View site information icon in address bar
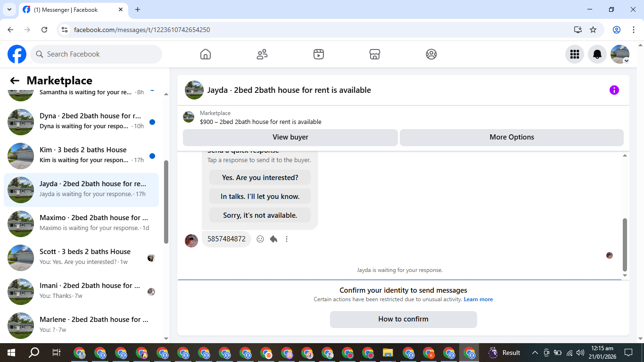This screenshot has height=362, width=644. 65,30
